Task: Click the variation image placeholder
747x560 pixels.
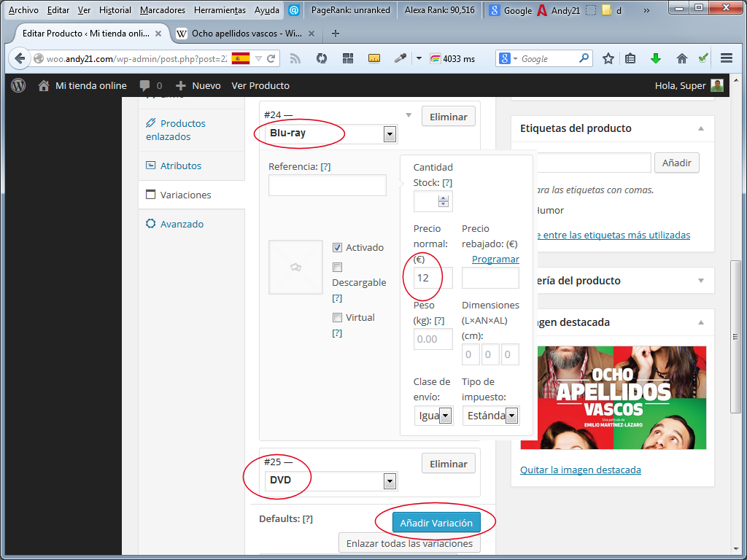Action: pyautogui.click(x=296, y=267)
